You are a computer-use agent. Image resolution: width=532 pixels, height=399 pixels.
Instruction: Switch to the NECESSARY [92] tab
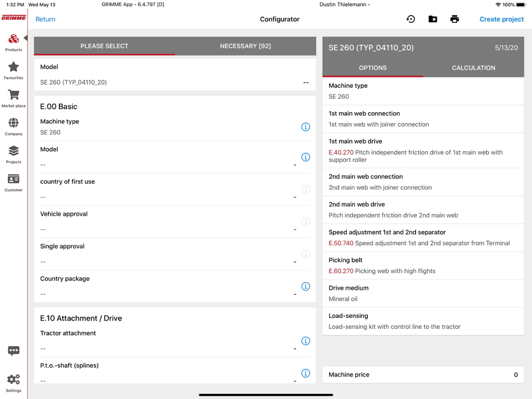pyautogui.click(x=245, y=46)
